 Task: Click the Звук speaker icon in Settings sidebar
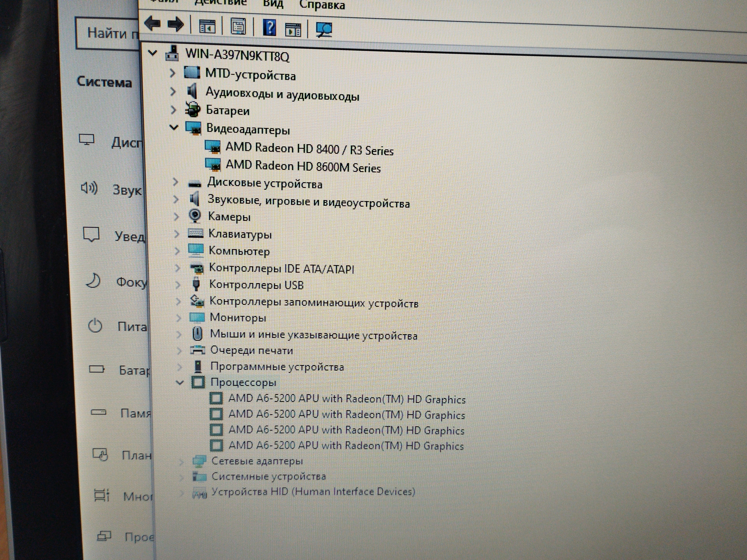89,188
